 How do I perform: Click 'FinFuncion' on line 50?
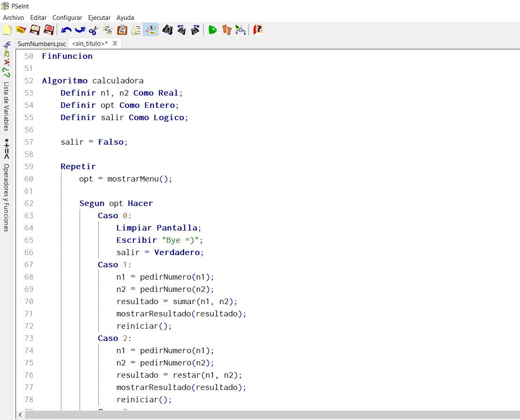click(67, 56)
